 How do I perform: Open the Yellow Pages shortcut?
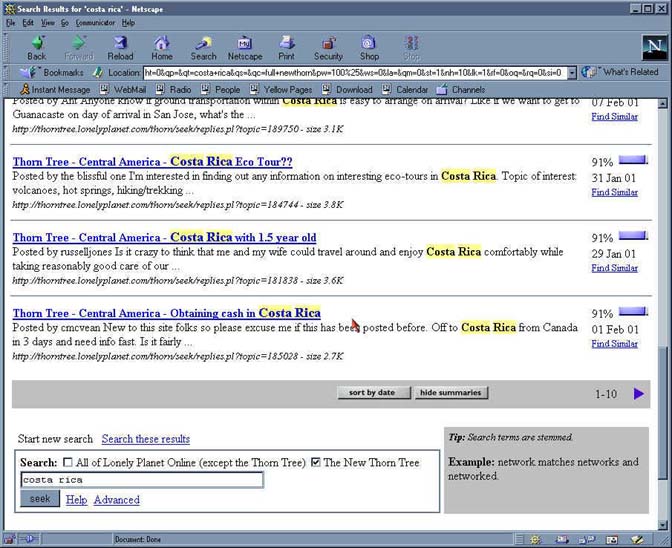click(281, 90)
